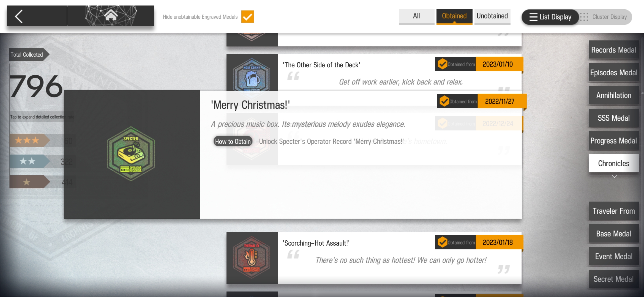
Task: Return to the home screen
Action: pos(111,16)
